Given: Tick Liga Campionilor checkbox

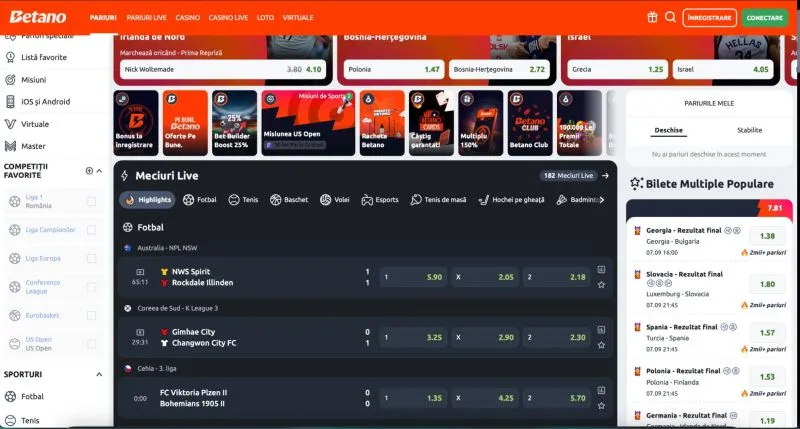Looking at the screenshot, I should (x=91, y=230).
